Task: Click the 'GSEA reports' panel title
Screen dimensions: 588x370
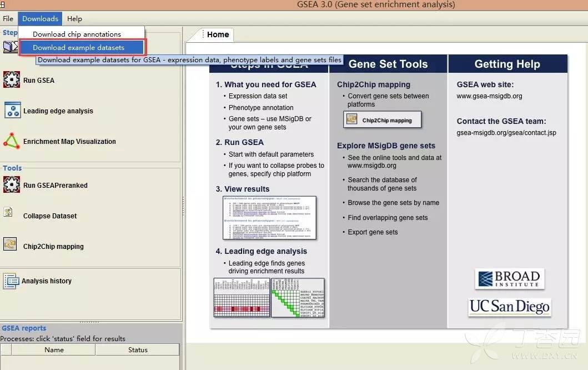Action: (x=24, y=328)
